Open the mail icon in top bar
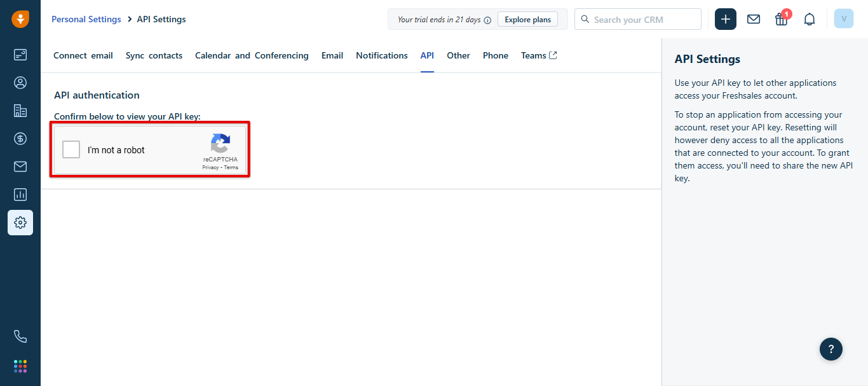Screen dimensions: 868x386 pyautogui.click(x=754, y=19)
